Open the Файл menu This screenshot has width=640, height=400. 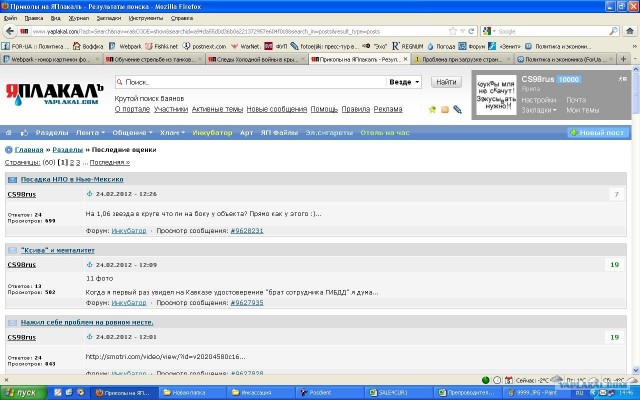tap(10, 18)
